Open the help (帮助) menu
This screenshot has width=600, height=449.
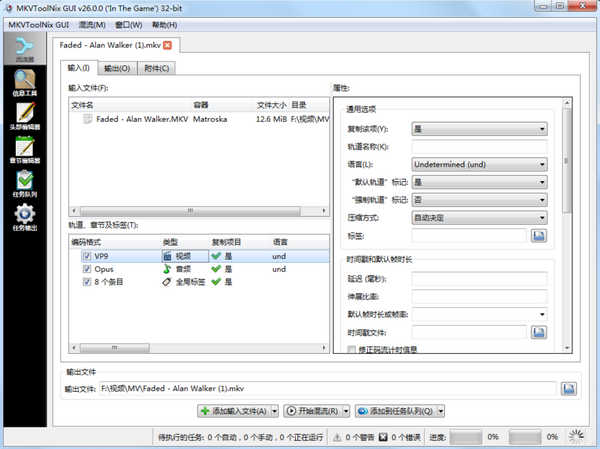coord(165,25)
